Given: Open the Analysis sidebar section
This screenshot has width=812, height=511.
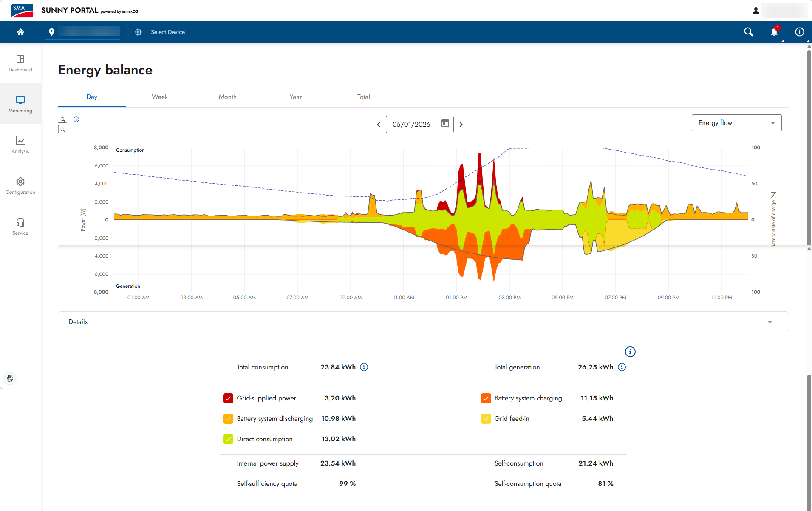Looking at the screenshot, I should (x=20, y=145).
